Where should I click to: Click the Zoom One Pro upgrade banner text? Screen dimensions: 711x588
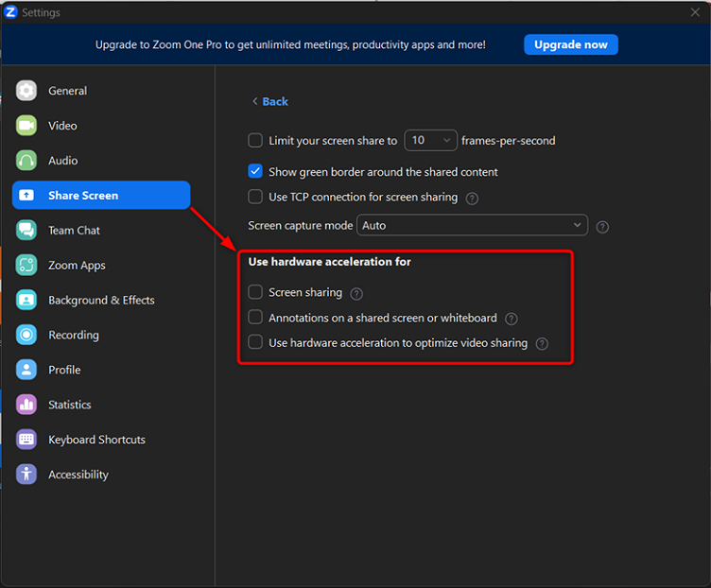click(x=290, y=44)
